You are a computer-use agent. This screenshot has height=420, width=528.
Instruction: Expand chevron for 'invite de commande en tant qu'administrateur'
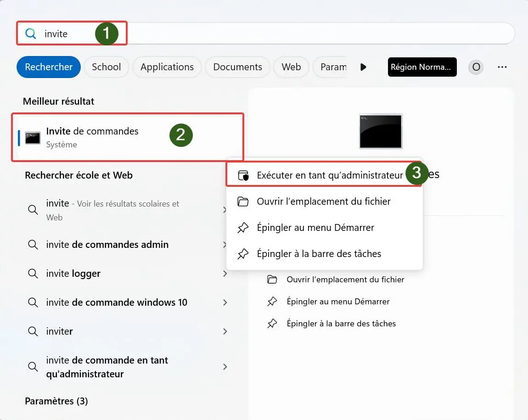pos(225,367)
